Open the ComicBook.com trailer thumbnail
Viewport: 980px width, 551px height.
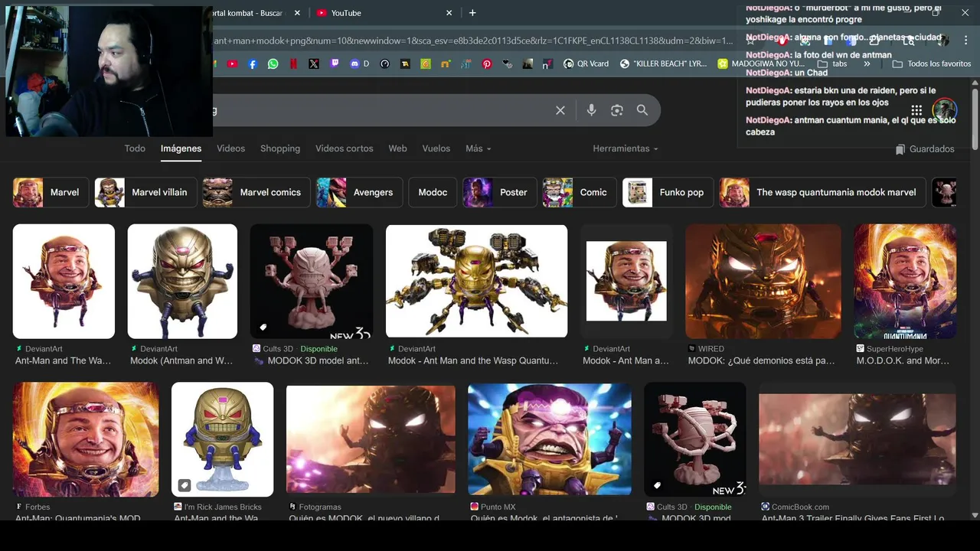857,439
